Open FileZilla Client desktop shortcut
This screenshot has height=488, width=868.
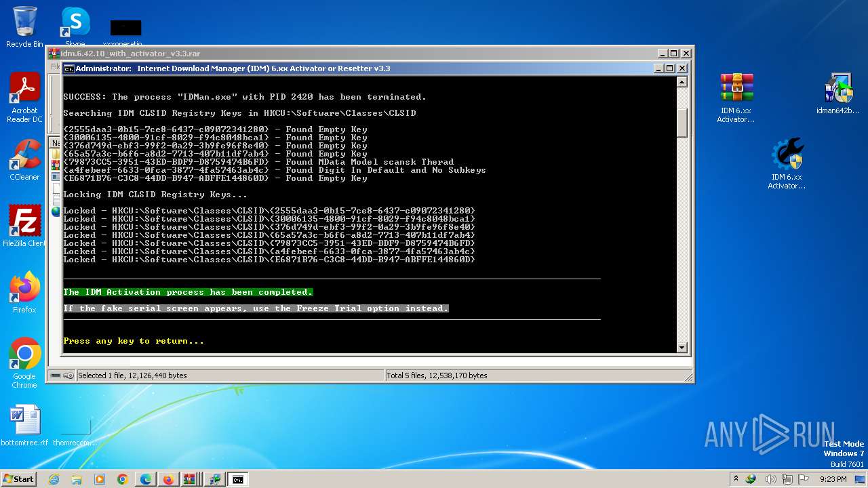pyautogui.click(x=24, y=226)
